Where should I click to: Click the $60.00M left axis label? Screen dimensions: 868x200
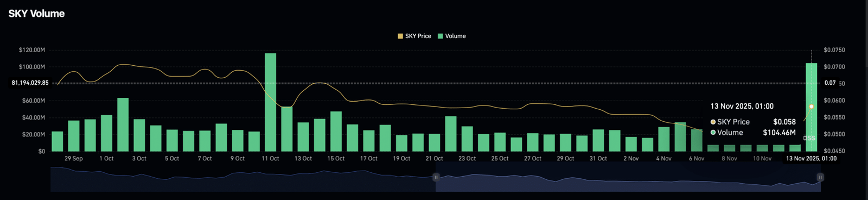pos(34,101)
